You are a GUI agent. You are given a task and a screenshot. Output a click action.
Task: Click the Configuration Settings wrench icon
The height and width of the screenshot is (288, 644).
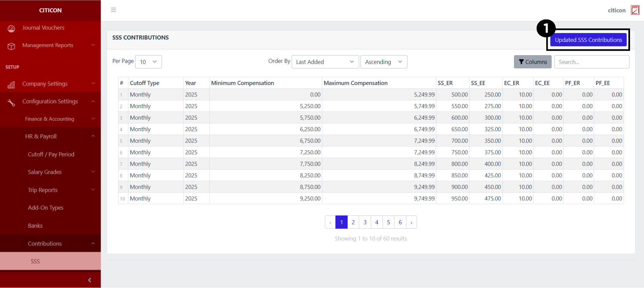[11, 102]
